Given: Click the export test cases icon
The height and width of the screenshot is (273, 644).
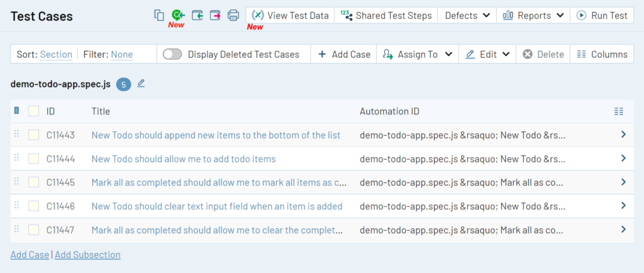Looking at the screenshot, I should click(x=215, y=15).
